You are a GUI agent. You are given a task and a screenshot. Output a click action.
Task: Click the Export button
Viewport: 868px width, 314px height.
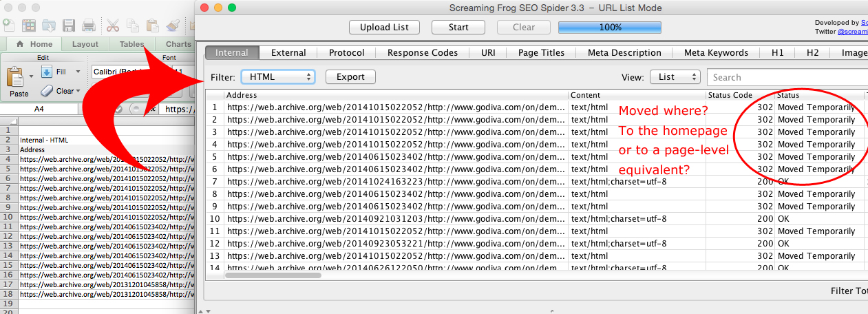point(350,77)
